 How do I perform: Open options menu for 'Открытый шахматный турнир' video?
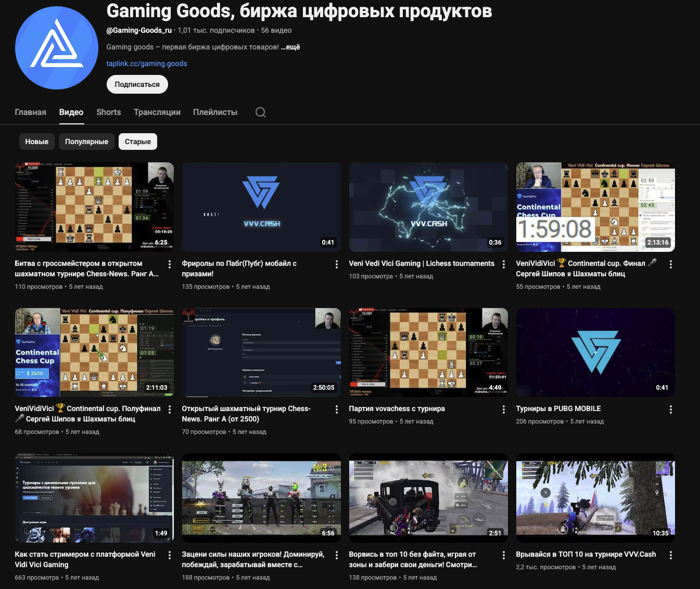[x=337, y=409]
